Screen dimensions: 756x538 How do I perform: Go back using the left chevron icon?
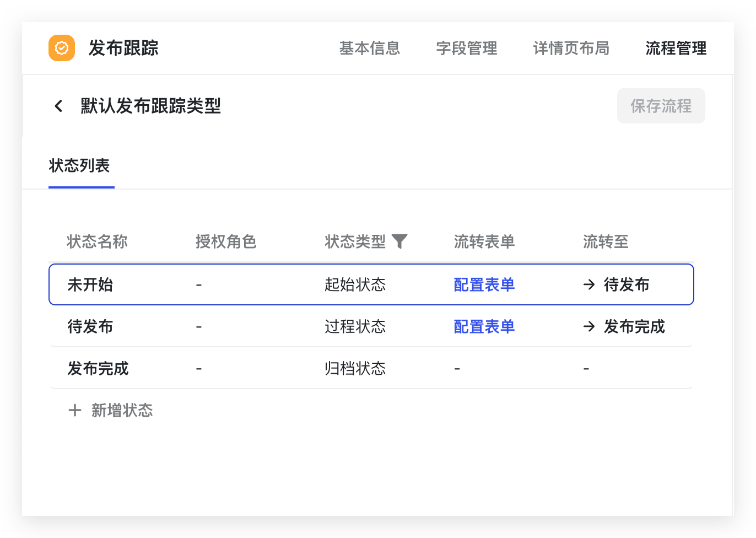pos(58,106)
